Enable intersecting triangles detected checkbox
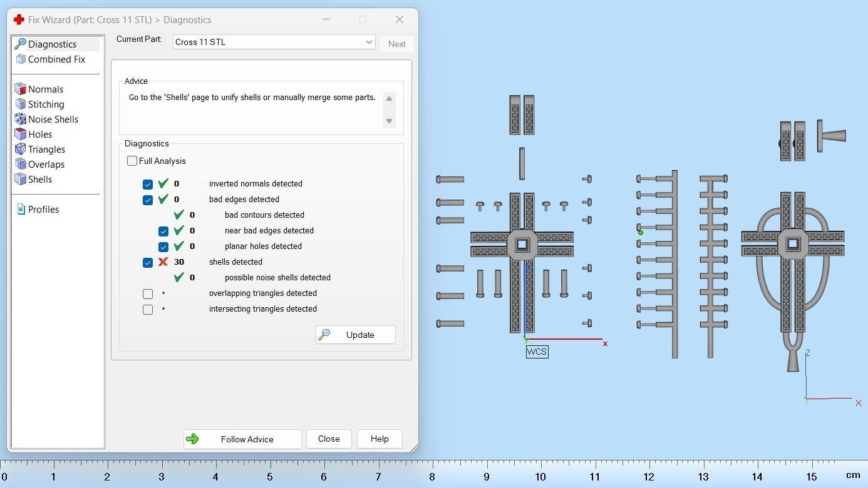The image size is (868, 488). click(x=148, y=309)
